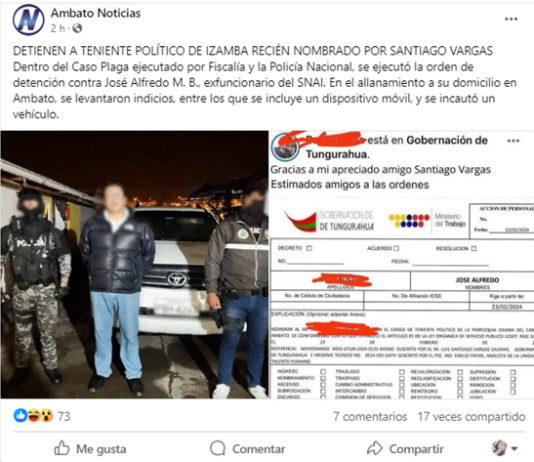Click the laughing reaction emoji
534x462 pixels.
33,416
